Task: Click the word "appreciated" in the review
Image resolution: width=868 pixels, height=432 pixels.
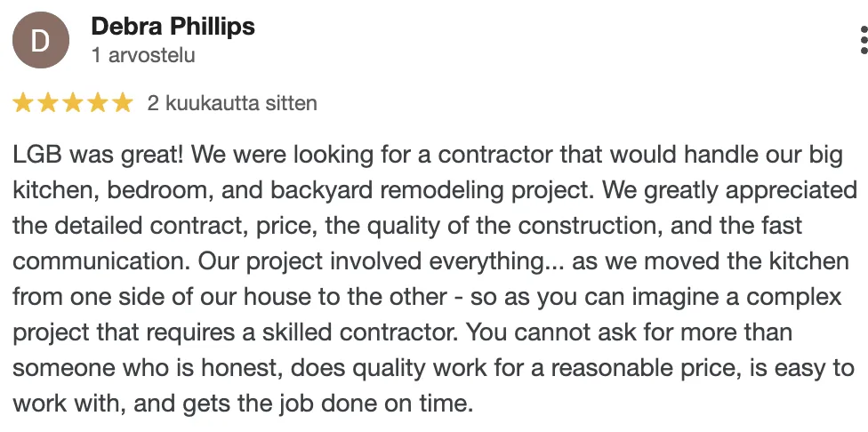Action: (x=792, y=191)
